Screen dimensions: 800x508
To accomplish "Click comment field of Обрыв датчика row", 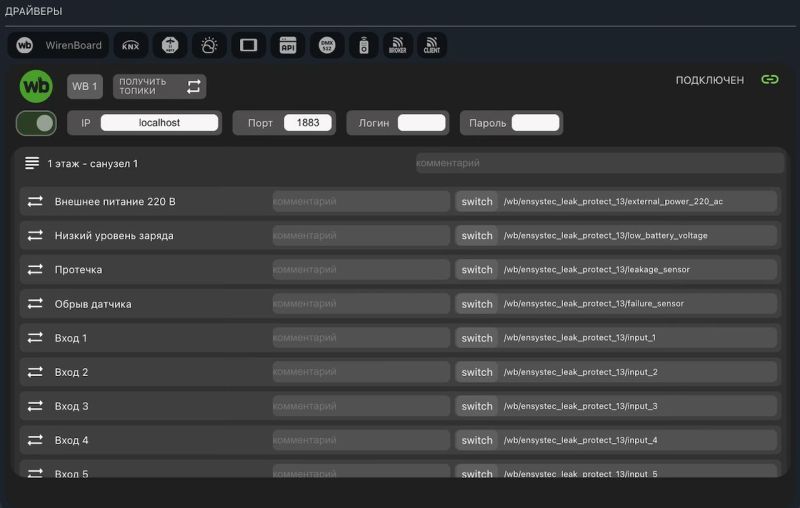I will tap(361, 303).
